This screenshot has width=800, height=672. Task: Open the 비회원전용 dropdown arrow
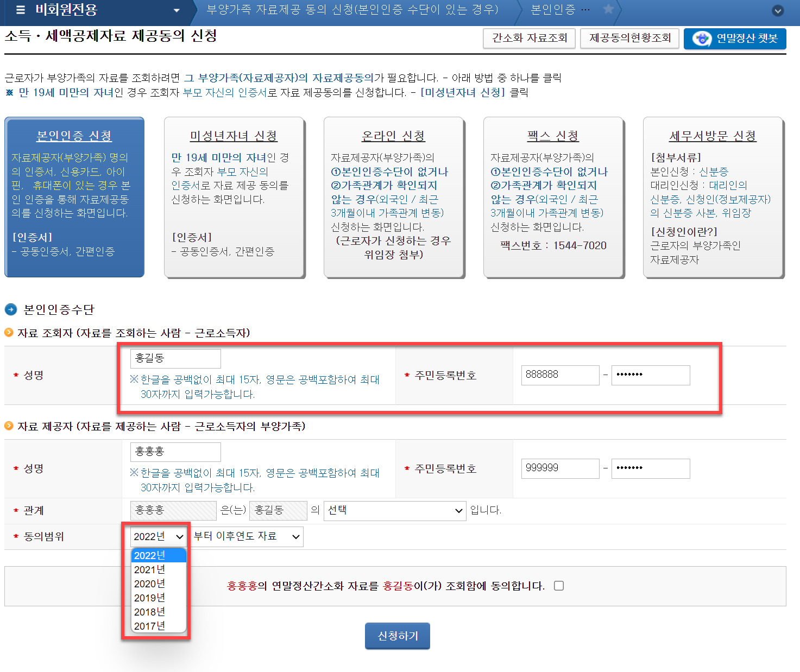[x=177, y=10]
